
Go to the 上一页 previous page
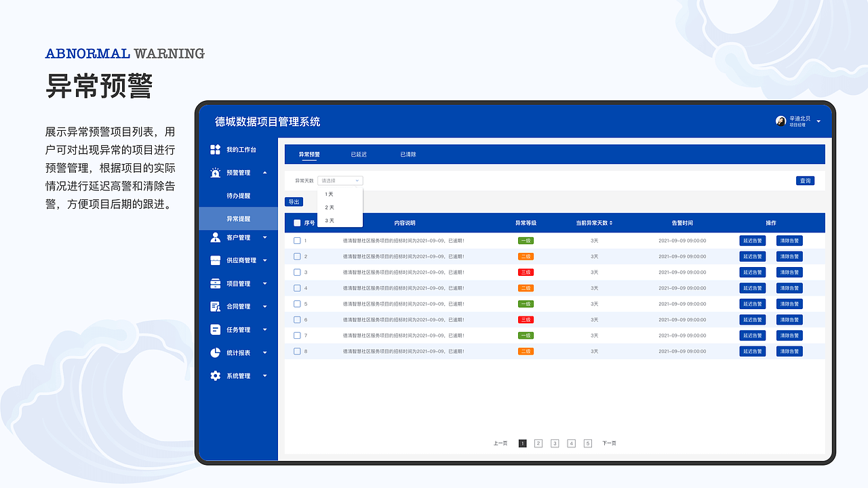500,443
